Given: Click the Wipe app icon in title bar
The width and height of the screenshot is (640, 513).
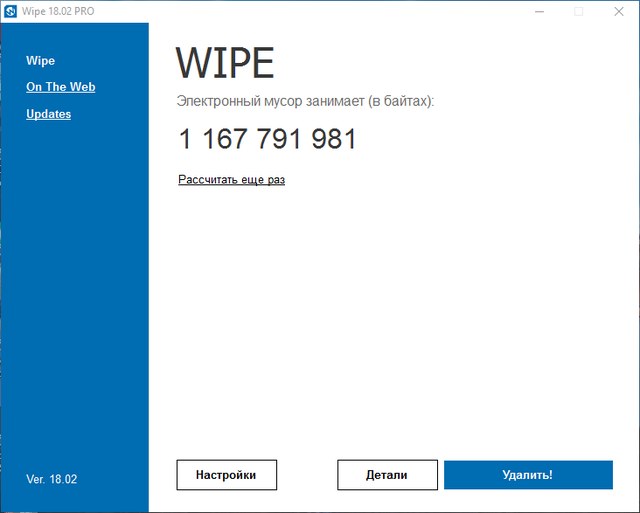Looking at the screenshot, I should click(11, 11).
